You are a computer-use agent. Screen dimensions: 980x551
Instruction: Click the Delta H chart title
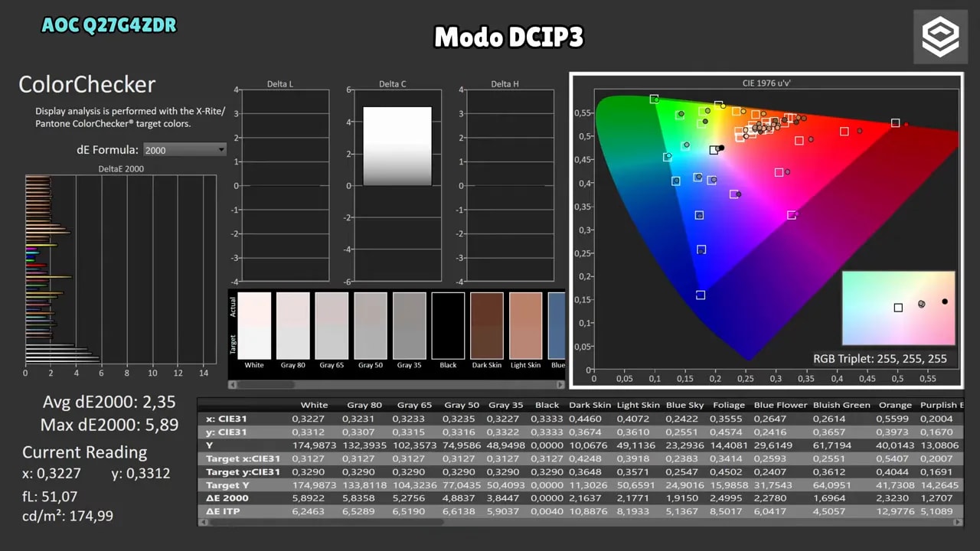point(505,84)
